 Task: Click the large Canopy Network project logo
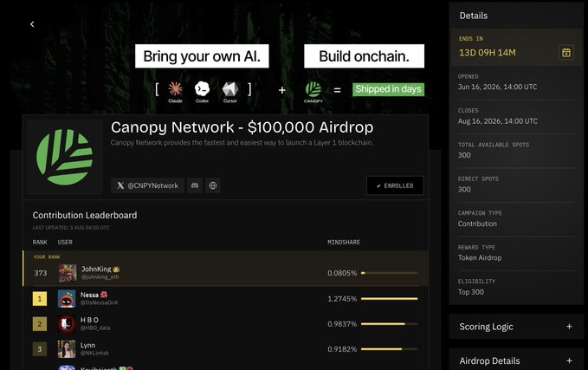(x=64, y=157)
